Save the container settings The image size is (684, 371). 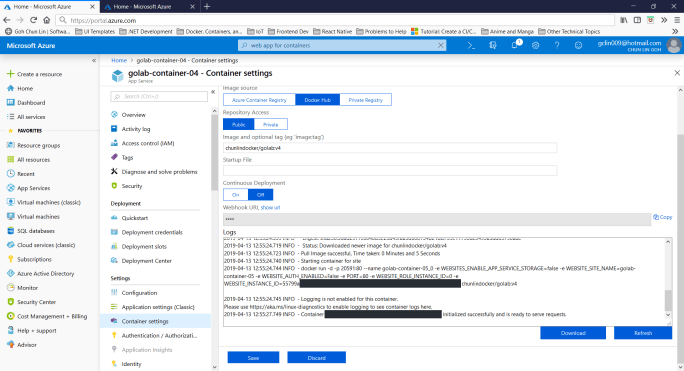click(x=253, y=358)
